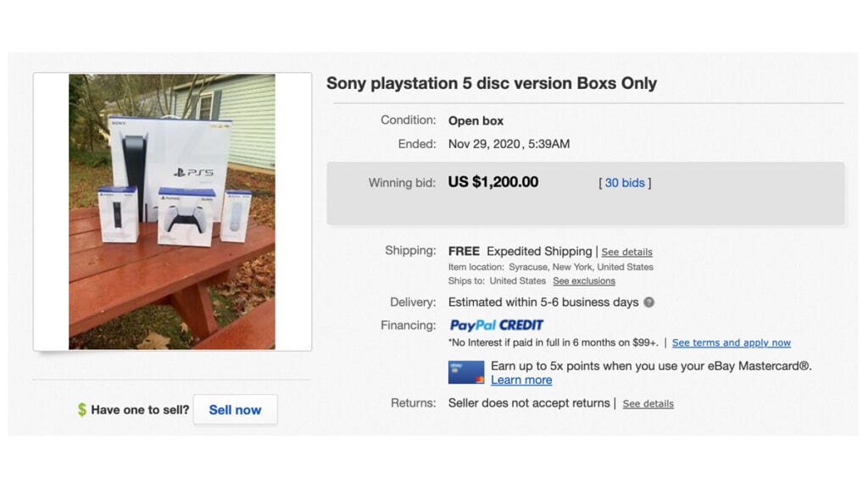Click the US $1,200.00 winning bid amount

click(x=493, y=182)
